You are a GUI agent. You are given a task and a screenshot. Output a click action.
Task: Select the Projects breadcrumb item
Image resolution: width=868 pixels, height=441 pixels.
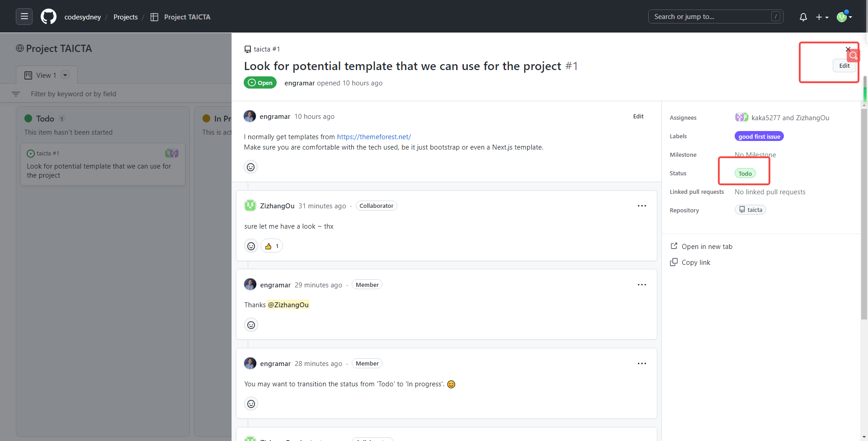tap(125, 17)
